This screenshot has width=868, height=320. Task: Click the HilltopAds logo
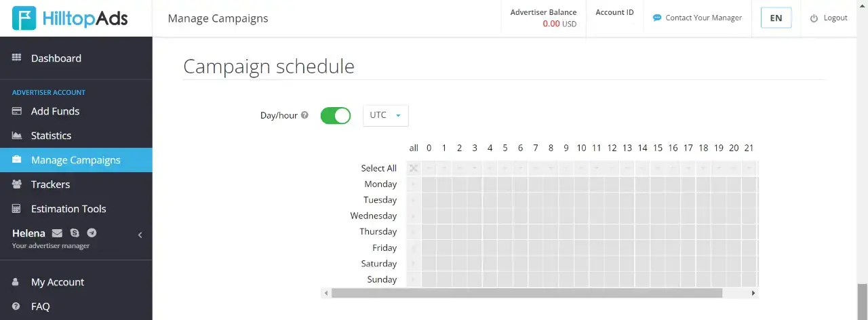70,18
